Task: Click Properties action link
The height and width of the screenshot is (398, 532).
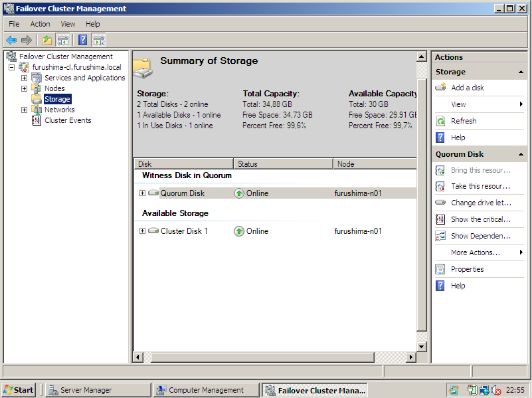Action: point(467,269)
